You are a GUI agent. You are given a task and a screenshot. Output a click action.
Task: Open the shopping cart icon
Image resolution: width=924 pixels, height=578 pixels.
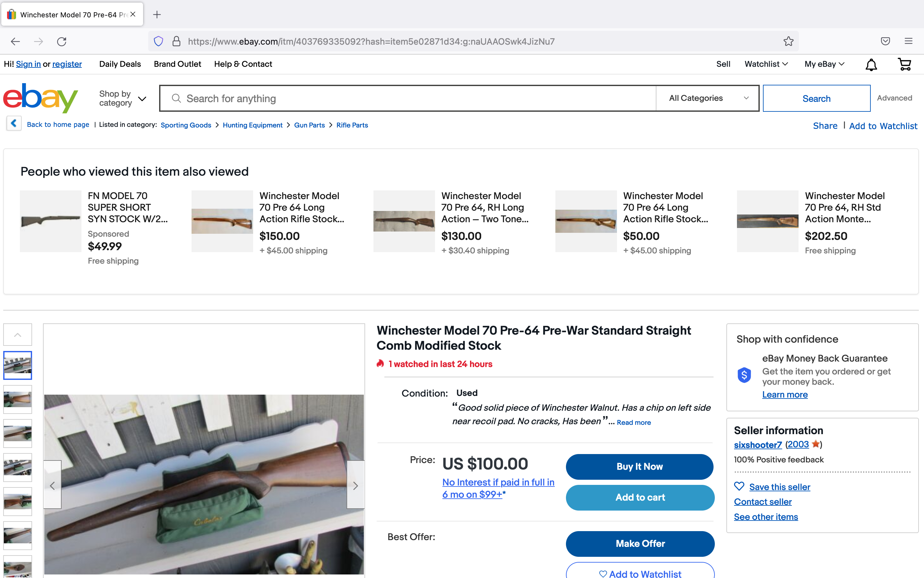[x=904, y=64]
